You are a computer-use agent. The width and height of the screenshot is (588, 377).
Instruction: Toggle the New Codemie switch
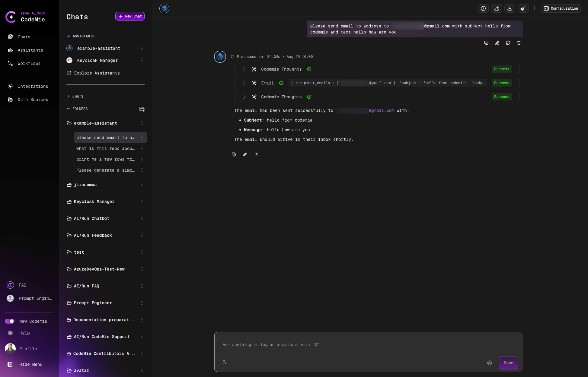(x=10, y=321)
